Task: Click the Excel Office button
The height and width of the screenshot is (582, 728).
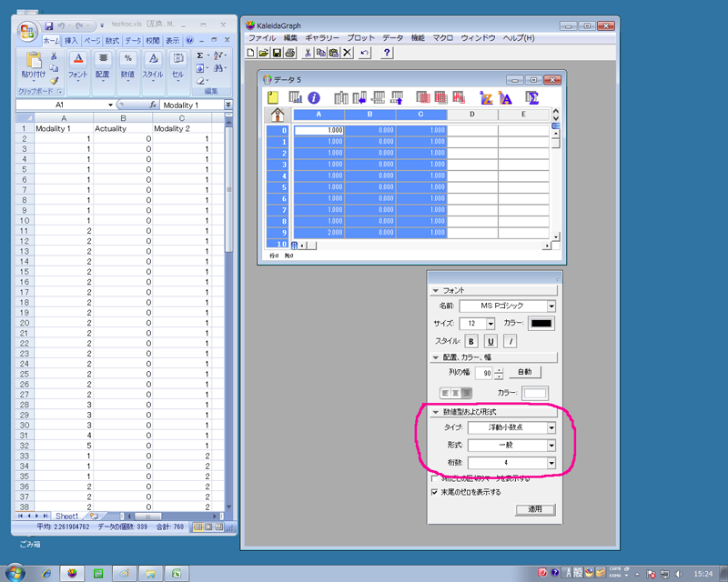Action: click(x=27, y=32)
